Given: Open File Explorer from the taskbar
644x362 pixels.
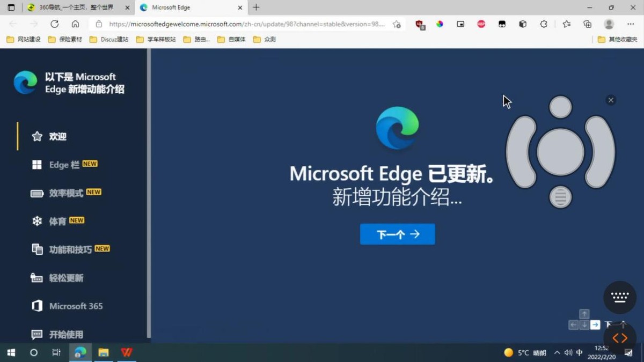Looking at the screenshot, I should (x=103, y=352).
